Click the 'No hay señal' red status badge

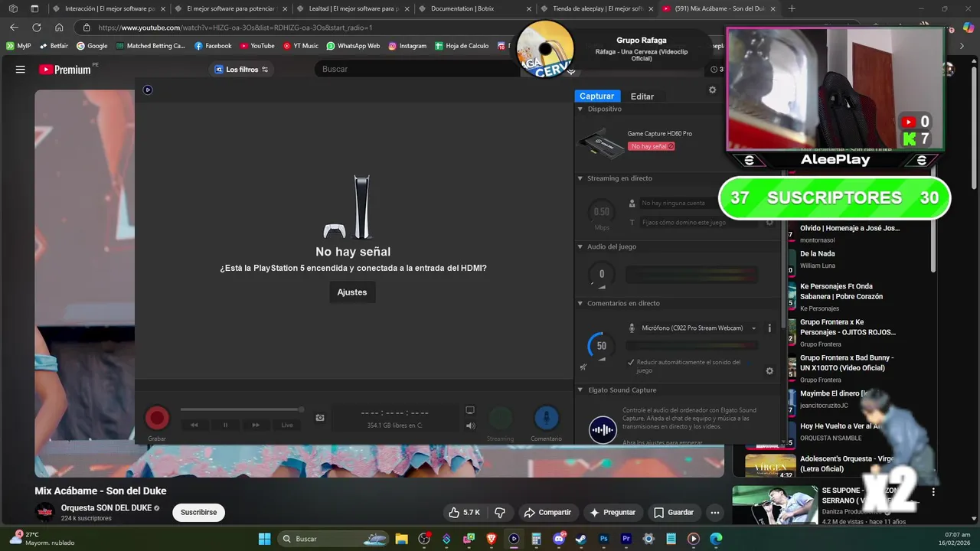[x=652, y=146]
